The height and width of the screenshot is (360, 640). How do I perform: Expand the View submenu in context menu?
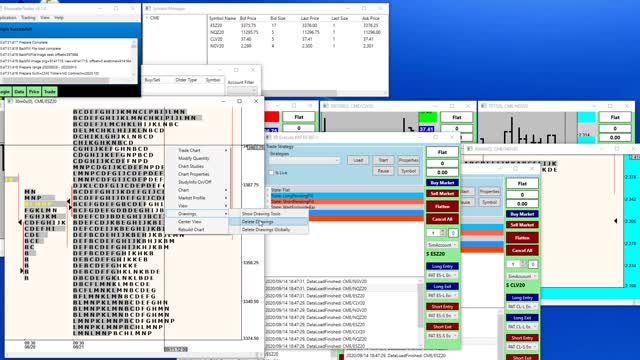click(x=197, y=206)
